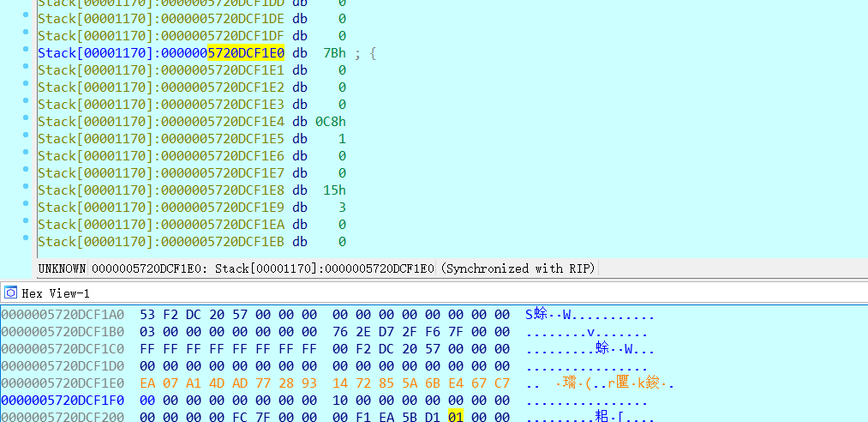Click hex row address 0000005720DCF1A0
Viewport: 868px width, 422px height.
click(x=63, y=315)
